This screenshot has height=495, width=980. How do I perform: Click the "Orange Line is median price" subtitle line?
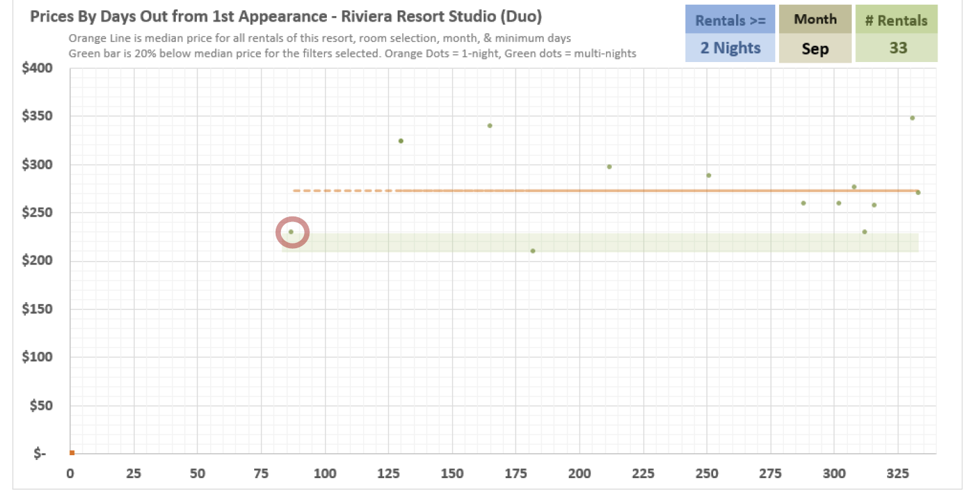319,38
